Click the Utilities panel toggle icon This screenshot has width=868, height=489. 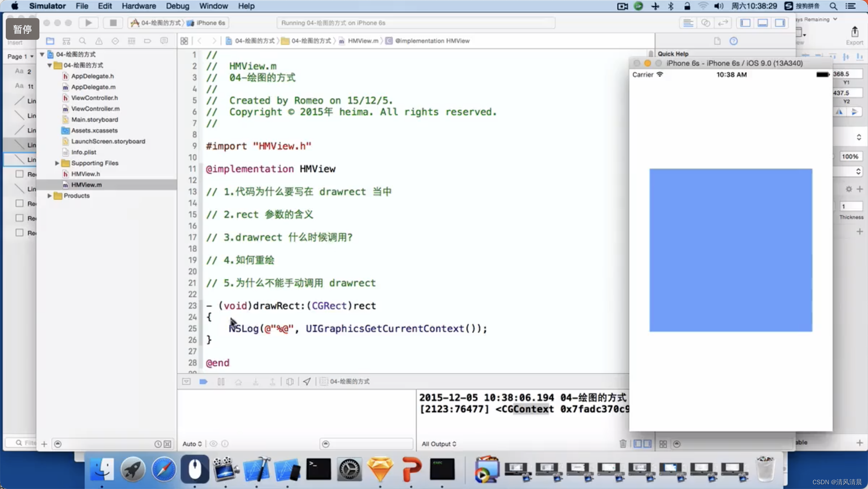(x=781, y=23)
